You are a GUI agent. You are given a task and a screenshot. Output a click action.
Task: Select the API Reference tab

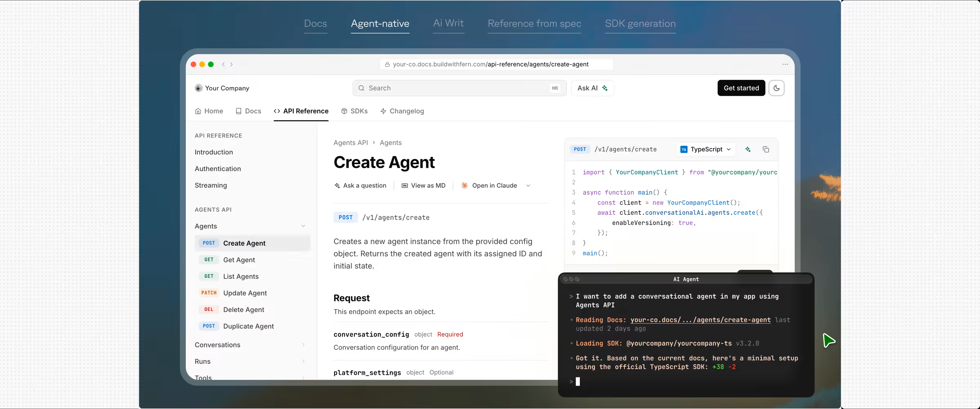pos(301,111)
